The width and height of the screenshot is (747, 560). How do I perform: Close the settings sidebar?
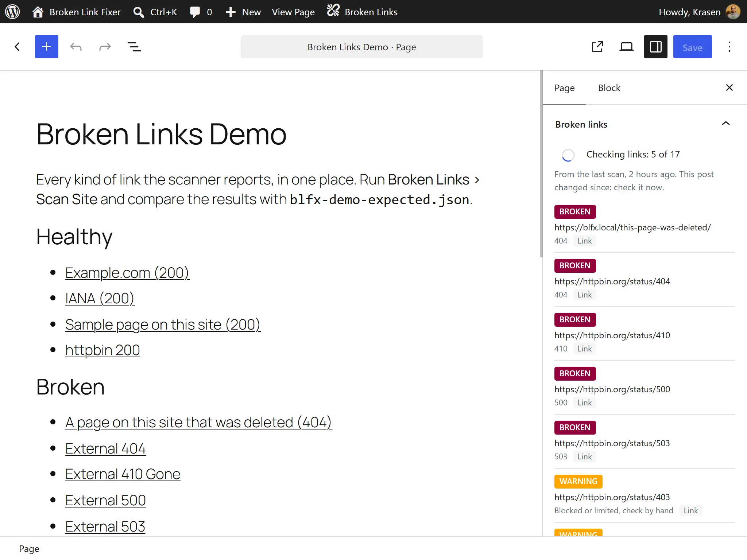[x=729, y=87]
